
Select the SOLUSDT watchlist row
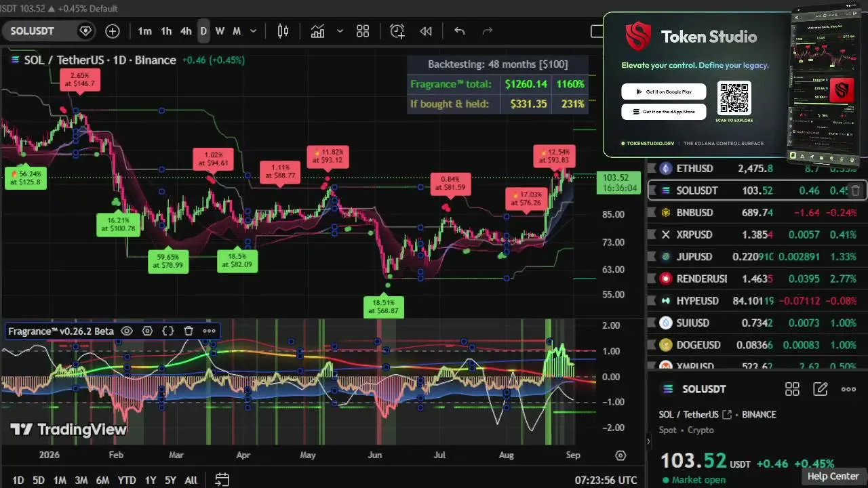click(757, 190)
